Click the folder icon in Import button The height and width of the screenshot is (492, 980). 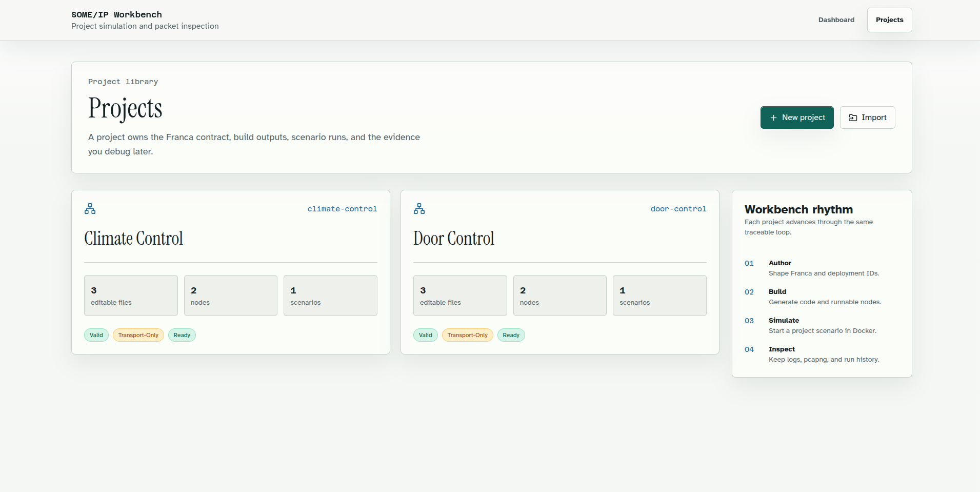(853, 117)
